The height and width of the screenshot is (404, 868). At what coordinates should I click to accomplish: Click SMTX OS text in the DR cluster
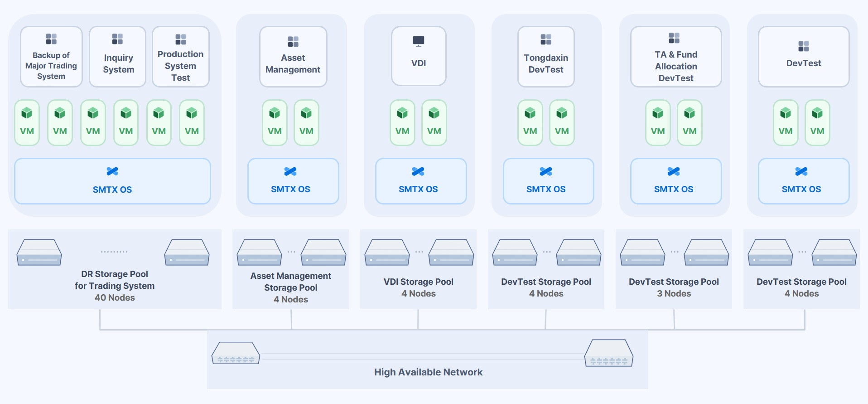pos(112,190)
